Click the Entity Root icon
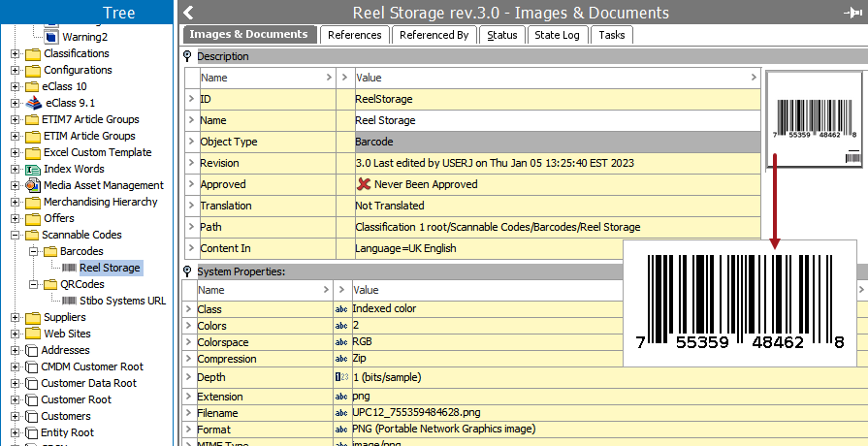 coord(32,432)
